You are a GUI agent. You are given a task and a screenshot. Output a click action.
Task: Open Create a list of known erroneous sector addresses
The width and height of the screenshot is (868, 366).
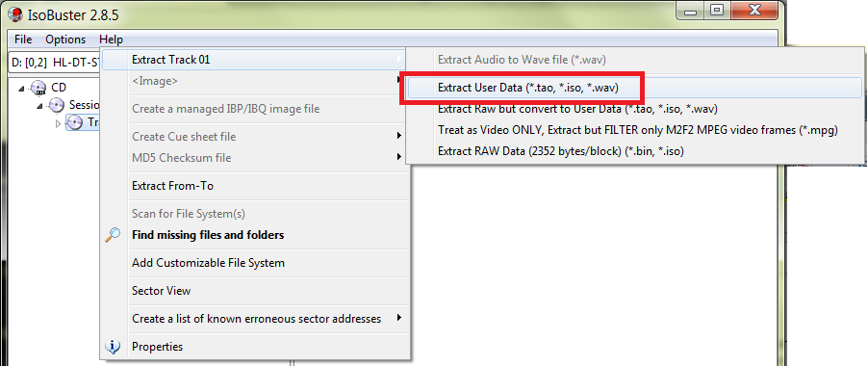point(254,319)
